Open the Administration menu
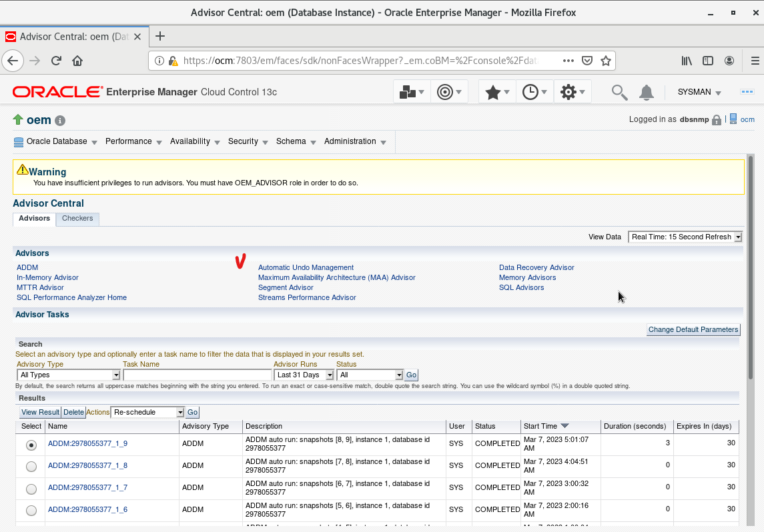The width and height of the screenshot is (764, 532). coord(355,141)
